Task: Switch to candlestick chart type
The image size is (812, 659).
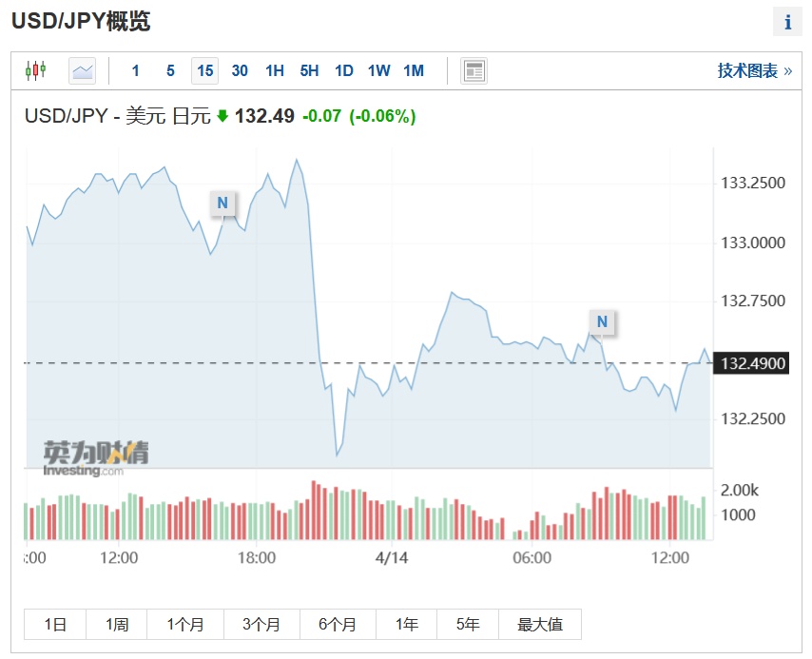Action: click(x=36, y=70)
